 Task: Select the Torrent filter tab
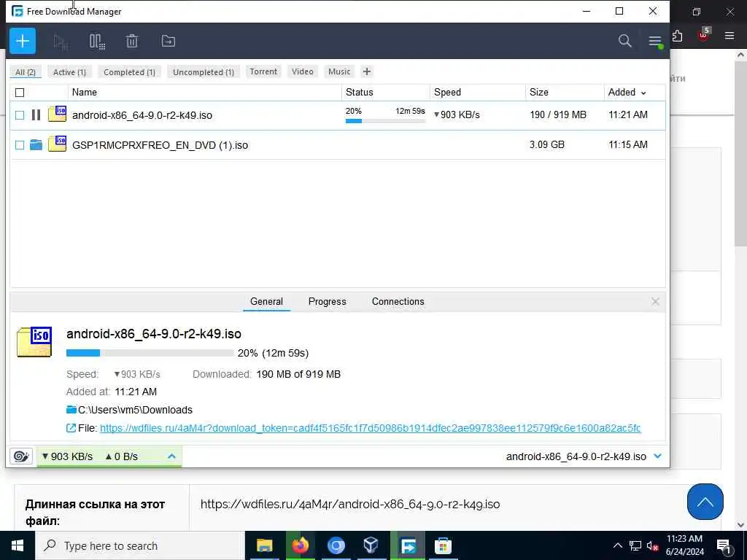pos(263,71)
